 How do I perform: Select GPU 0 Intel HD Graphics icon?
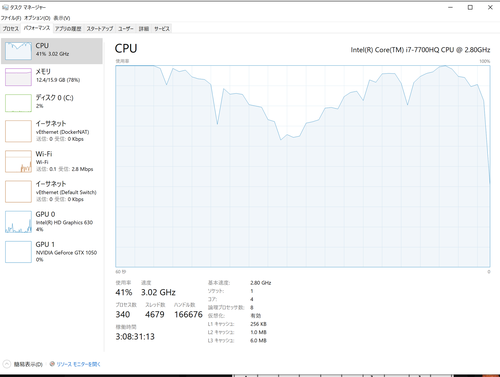[18, 222]
